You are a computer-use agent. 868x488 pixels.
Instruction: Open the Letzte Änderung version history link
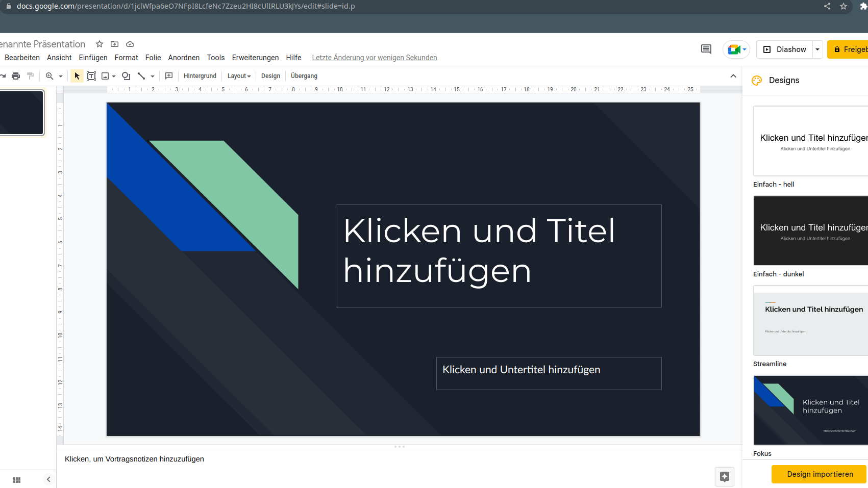coord(375,58)
